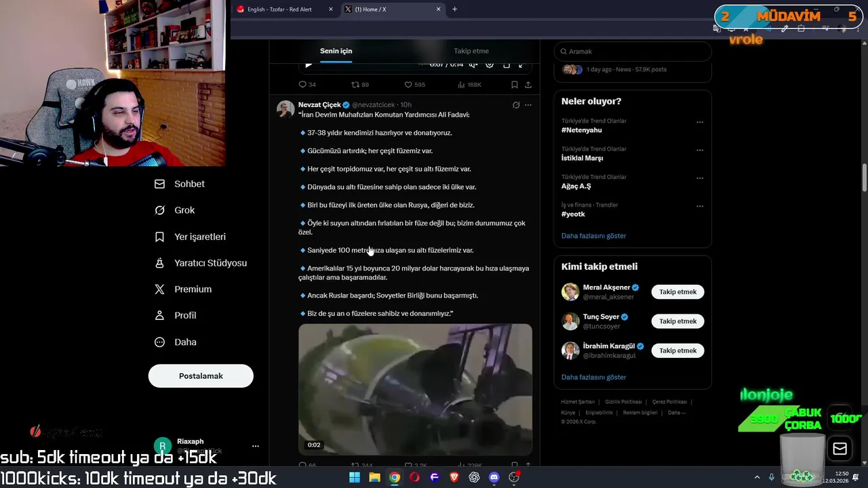Open the İstiklal Marşı trend
Viewport: 868px width, 488px height.
(582, 158)
